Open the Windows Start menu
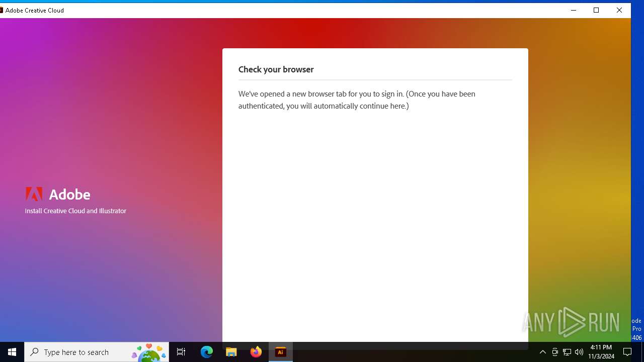The height and width of the screenshot is (362, 644). [x=12, y=352]
